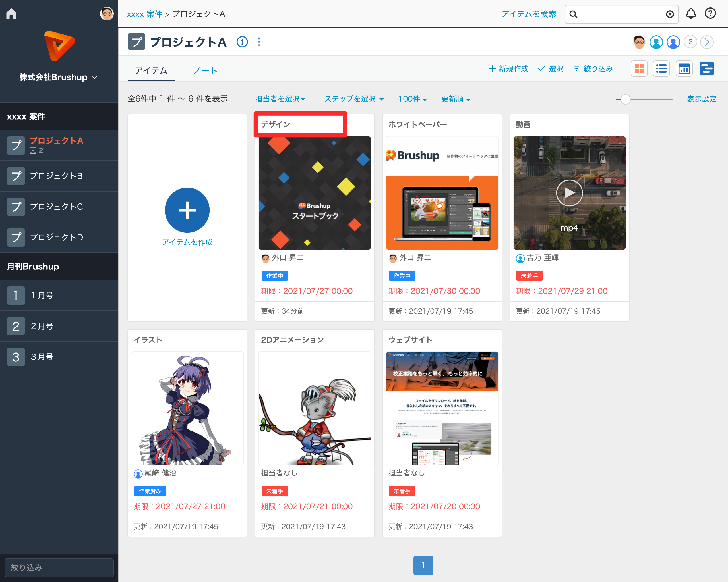Switch to the ノート tab

(205, 70)
